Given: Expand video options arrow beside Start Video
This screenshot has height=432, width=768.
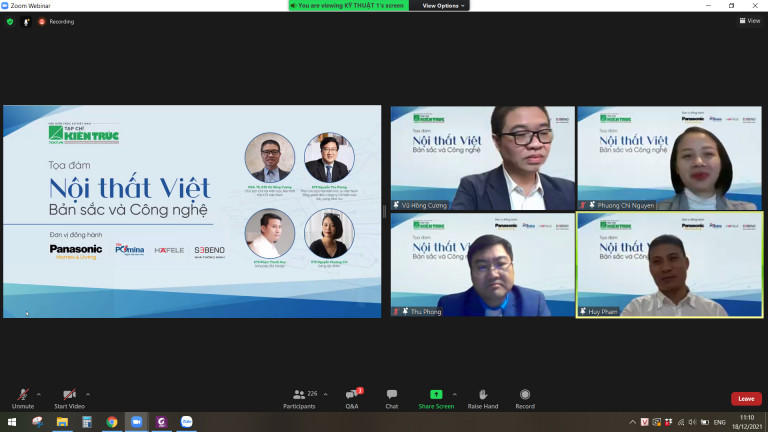Looking at the screenshot, I should pos(88,394).
